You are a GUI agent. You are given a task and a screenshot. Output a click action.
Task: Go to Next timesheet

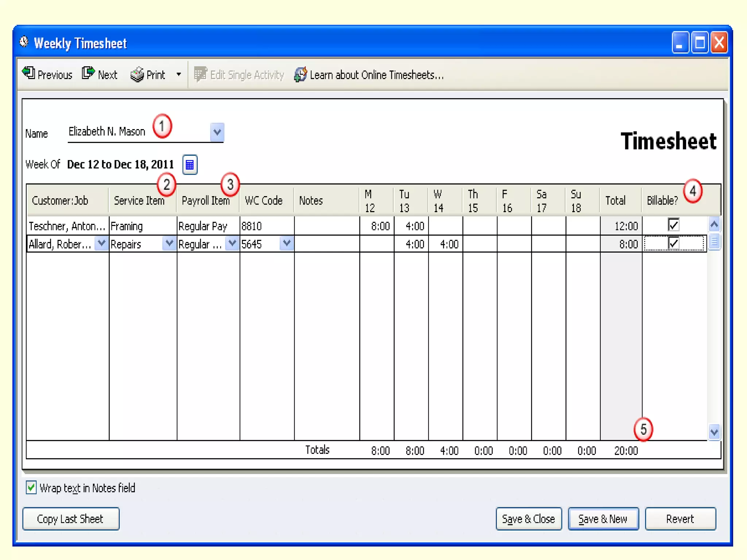(x=100, y=75)
